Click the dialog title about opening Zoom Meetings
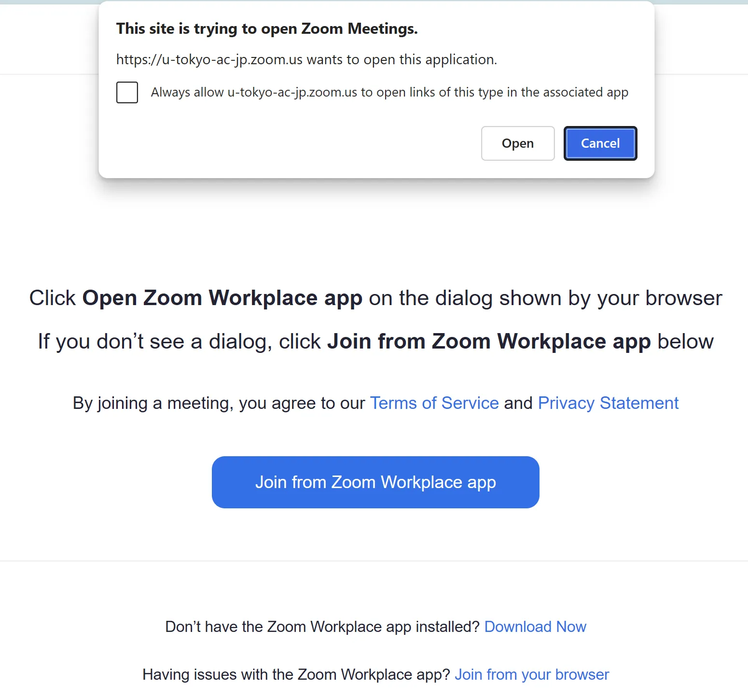 [x=267, y=29]
